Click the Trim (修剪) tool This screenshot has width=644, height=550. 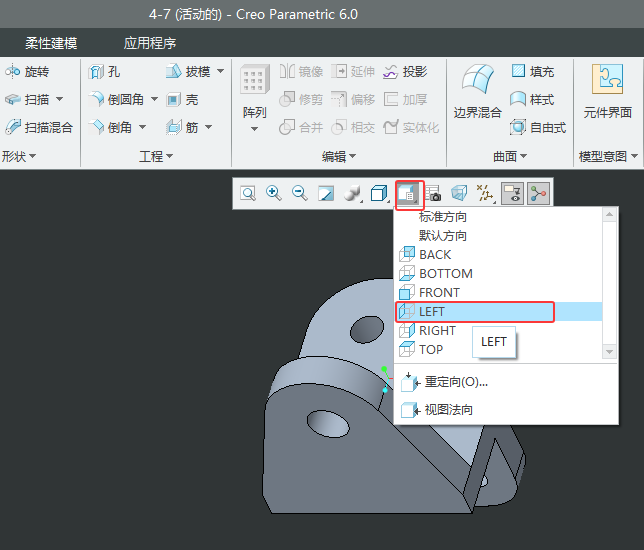click(301, 99)
